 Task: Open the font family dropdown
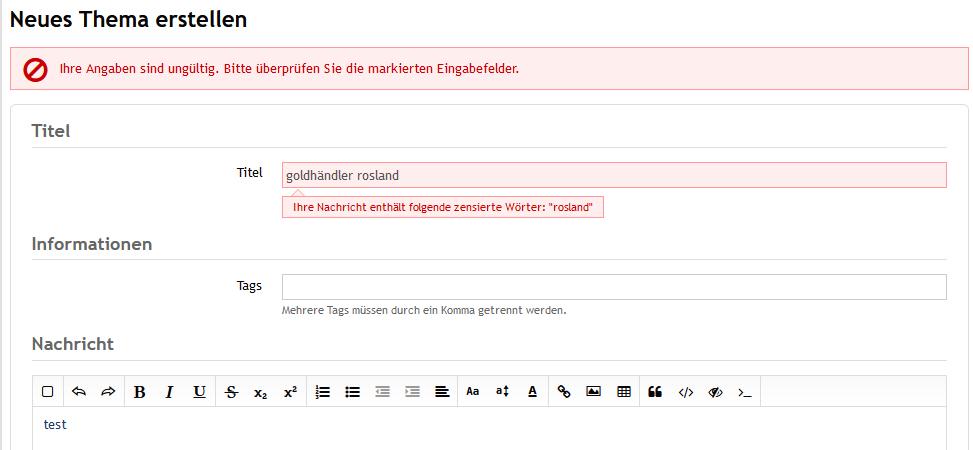coord(473,392)
